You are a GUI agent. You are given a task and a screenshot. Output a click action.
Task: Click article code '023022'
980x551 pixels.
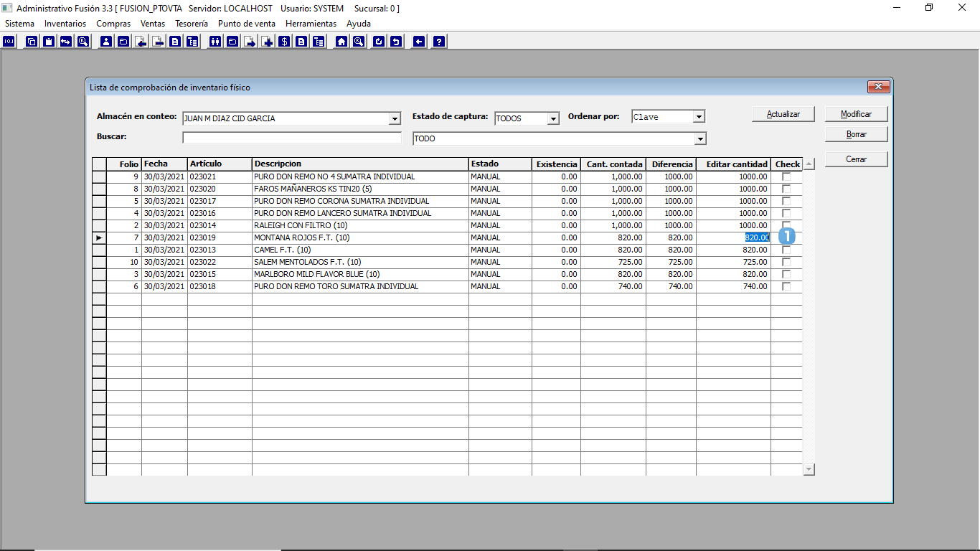(x=203, y=262)
